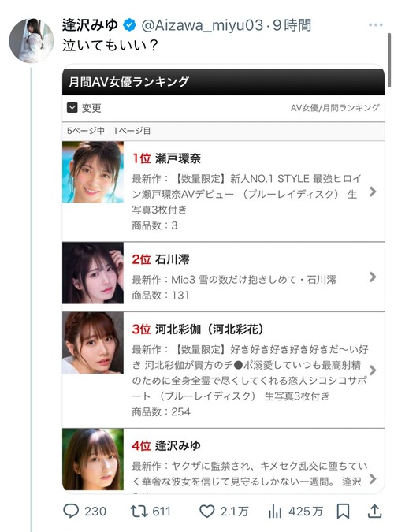The width and height of the screenshot is (394, 532).
Task: Like the tweet with heart icon
Action: click(x=206, y=512)
